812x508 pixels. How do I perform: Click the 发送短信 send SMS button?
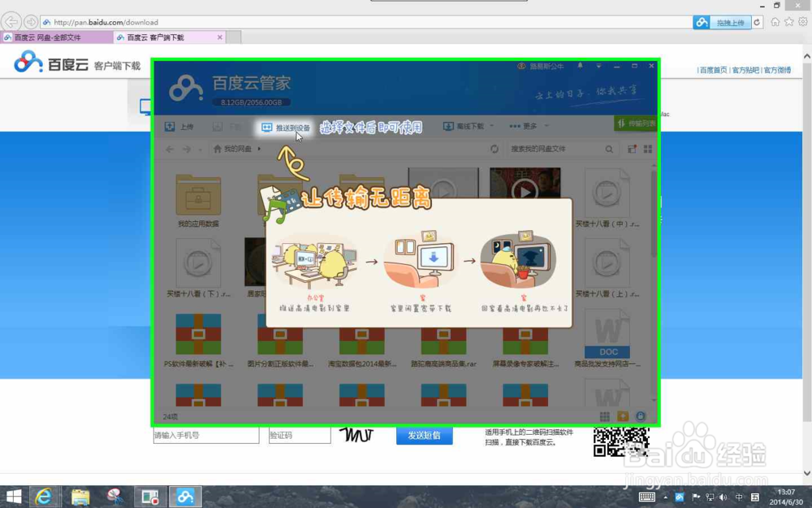pos(424,436)
